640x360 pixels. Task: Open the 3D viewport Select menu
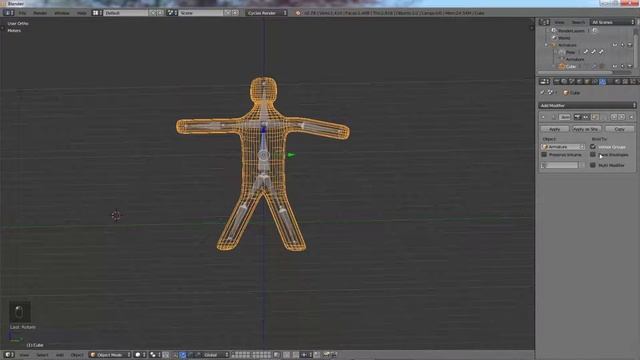pos(42,355)
